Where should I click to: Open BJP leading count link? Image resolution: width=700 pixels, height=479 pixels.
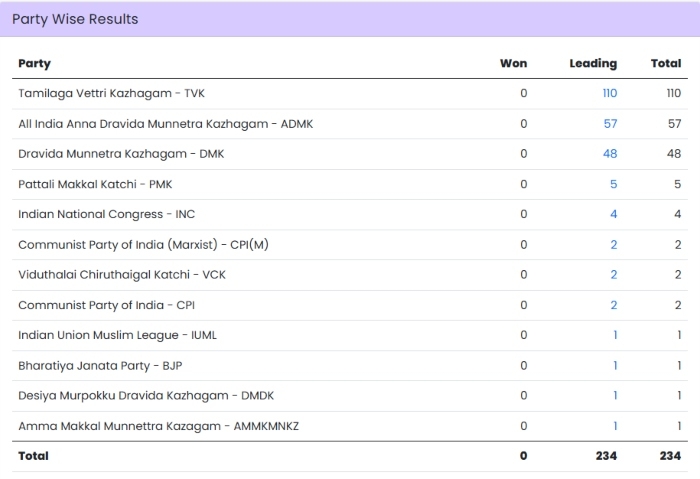click(615, 366)
